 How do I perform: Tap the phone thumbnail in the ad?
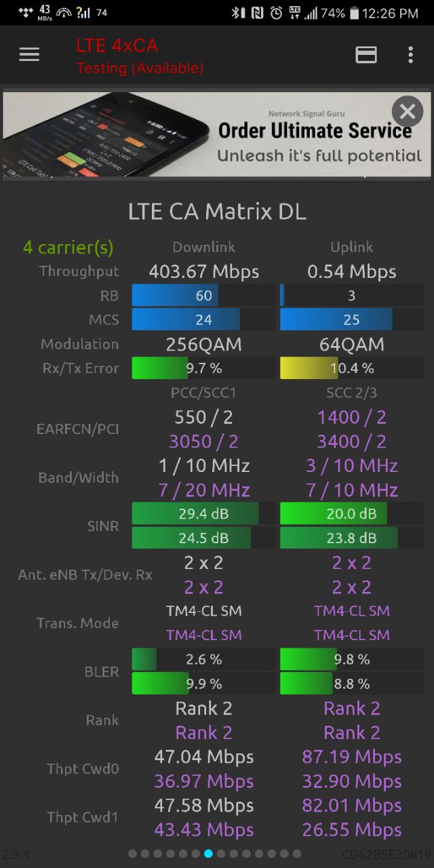[x=105, y=135]
